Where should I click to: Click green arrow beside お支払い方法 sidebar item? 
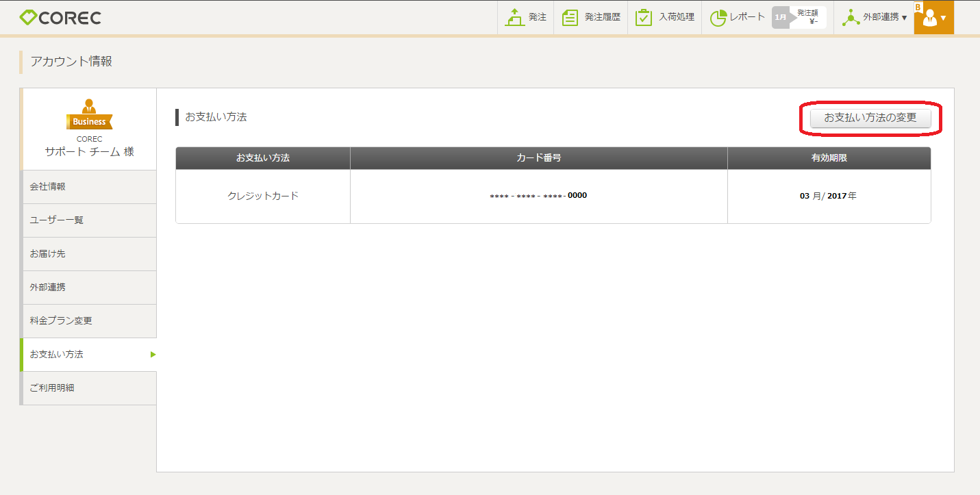(153, 355)
